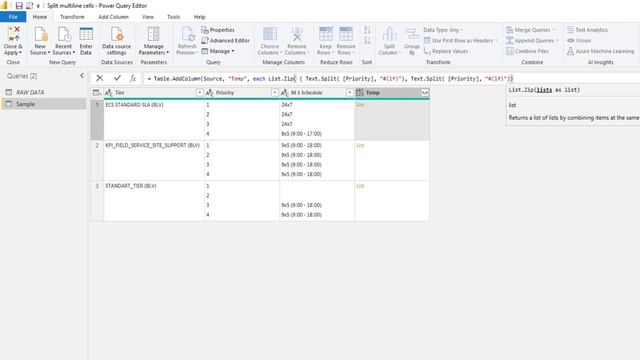The image size is (640, 360).
Task: Expand the Temp column button
Action: [424, 93]
